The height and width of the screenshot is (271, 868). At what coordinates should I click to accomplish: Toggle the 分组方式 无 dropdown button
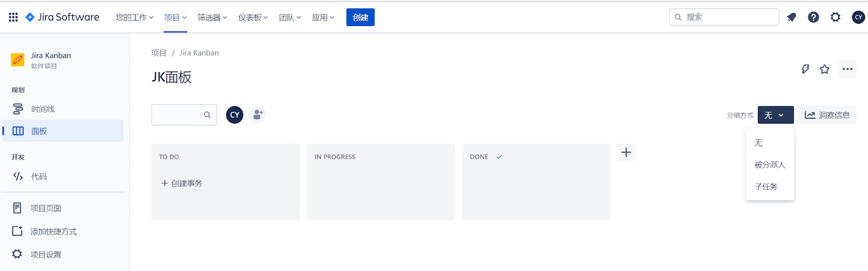click(775, 115)
